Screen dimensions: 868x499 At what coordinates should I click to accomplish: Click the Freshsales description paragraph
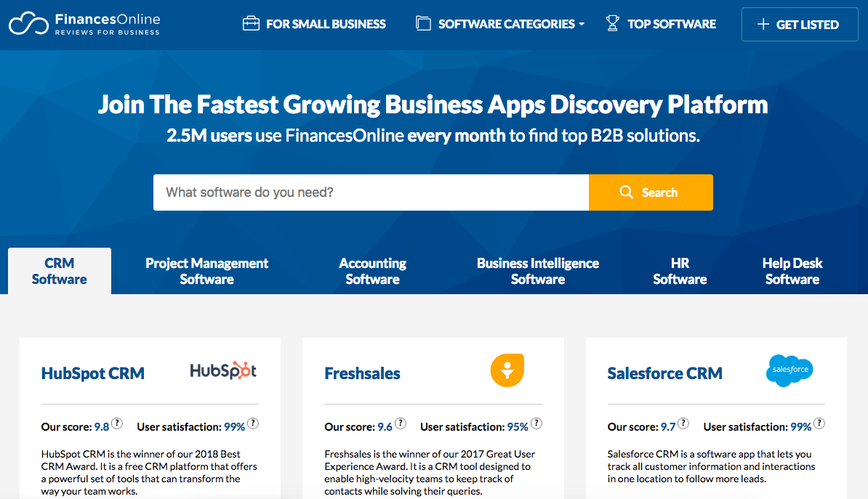(x=430, y=472)
